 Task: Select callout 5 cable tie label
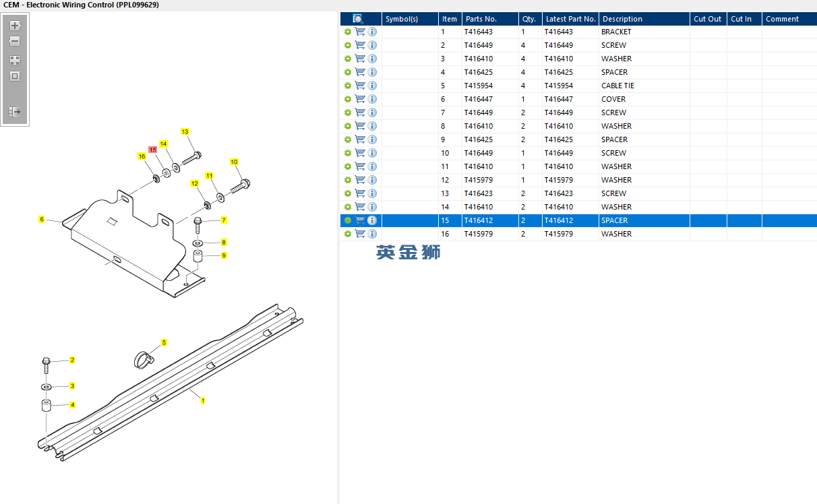[164, 343]
